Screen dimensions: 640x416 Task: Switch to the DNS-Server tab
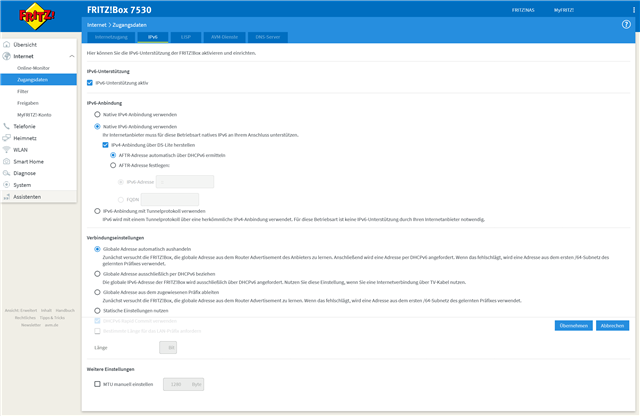point(268,37)
